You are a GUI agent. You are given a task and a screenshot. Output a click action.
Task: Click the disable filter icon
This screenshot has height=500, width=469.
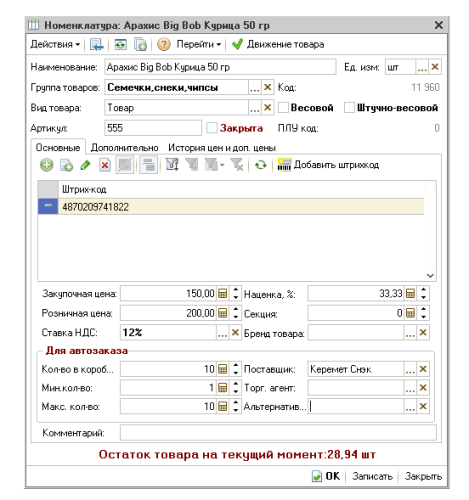pos(237,165)
